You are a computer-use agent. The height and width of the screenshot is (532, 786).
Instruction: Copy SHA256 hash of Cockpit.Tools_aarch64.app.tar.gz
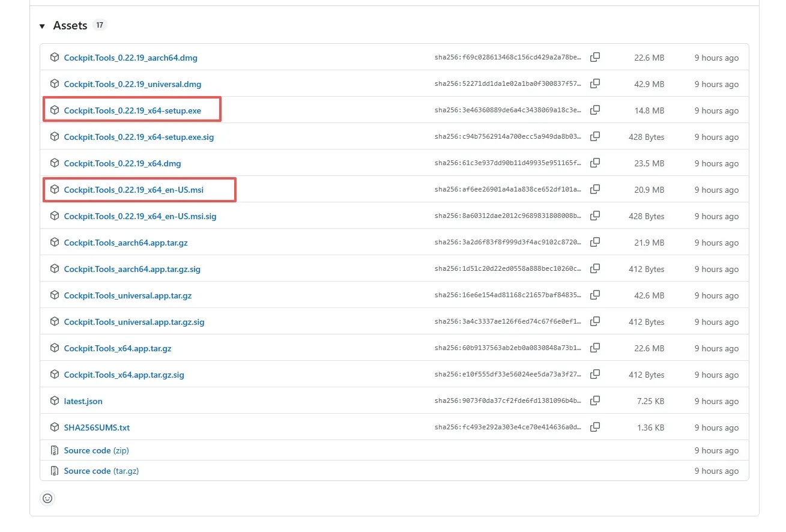click(x=595, y=243)
